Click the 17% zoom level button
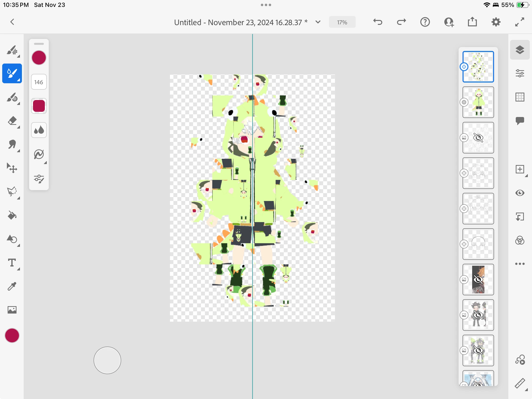 click(x=342, y=22)
